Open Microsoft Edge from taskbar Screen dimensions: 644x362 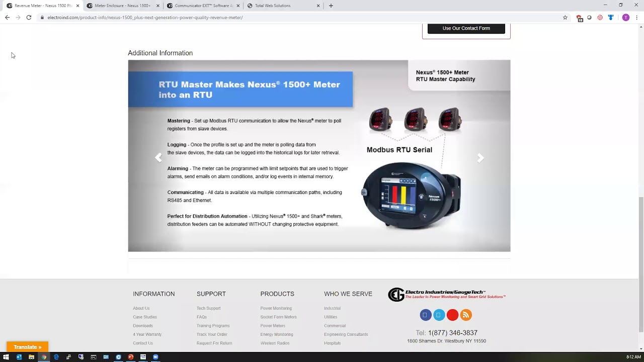click(56, 357)
